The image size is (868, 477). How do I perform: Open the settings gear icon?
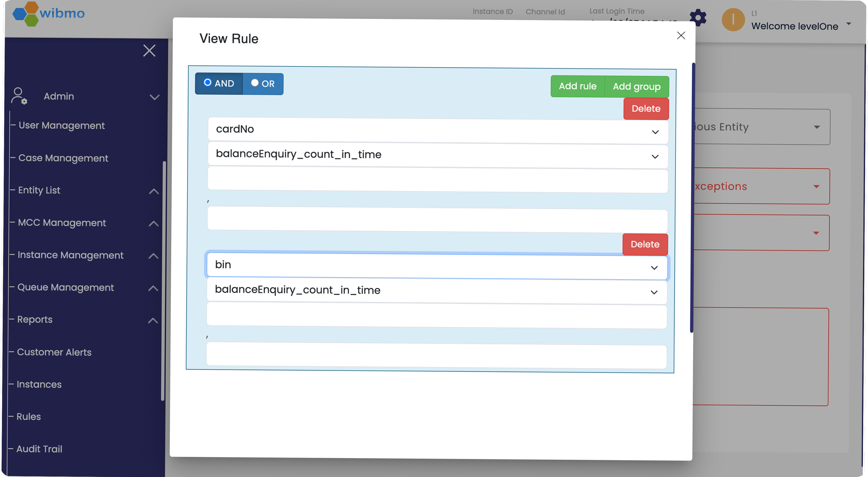pos(698,18)
